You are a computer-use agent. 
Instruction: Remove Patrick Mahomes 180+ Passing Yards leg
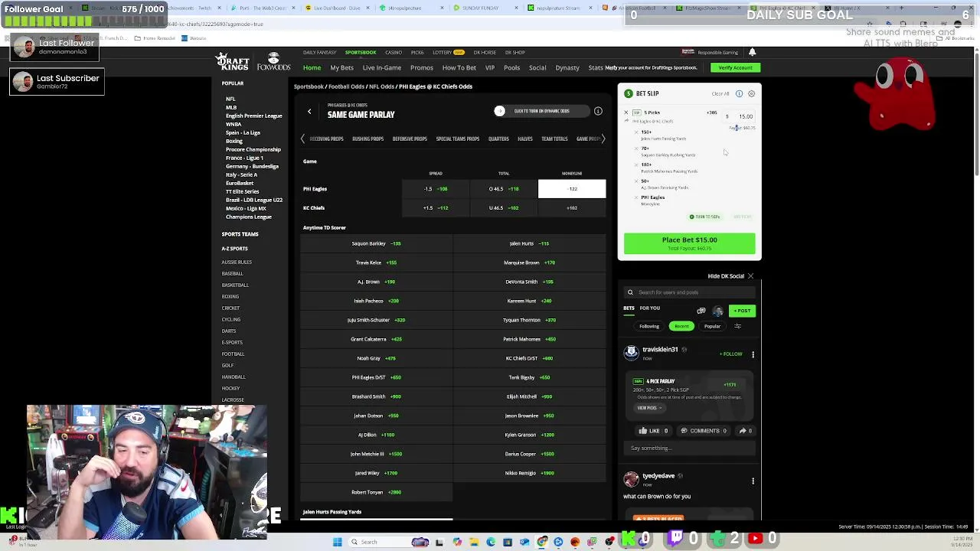tap(636, 165)
